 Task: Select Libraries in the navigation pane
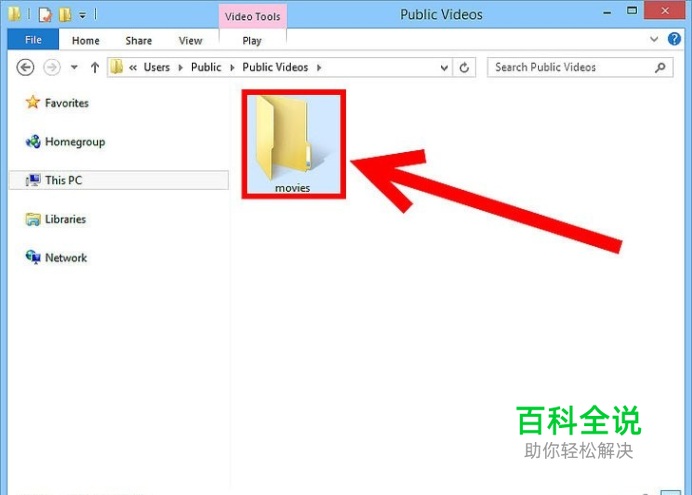(x=65, y=219)
